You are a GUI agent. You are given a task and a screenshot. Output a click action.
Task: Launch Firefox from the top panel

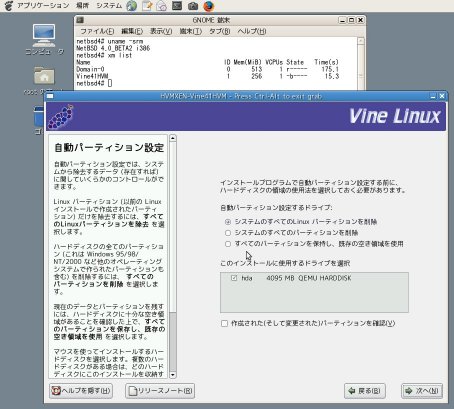pyautogui.click(x=209, y=6)
